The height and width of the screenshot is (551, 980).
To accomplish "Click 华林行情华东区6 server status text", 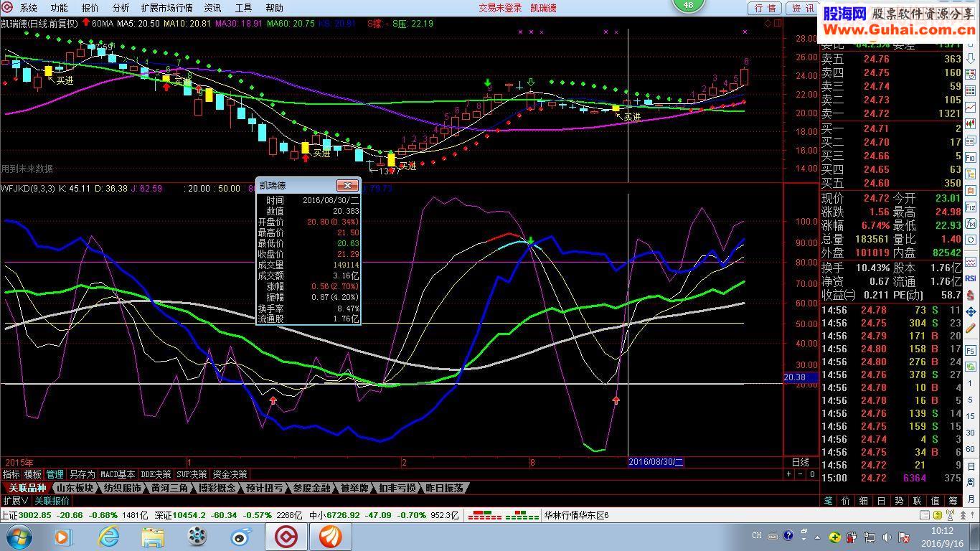I will point(576,515).
